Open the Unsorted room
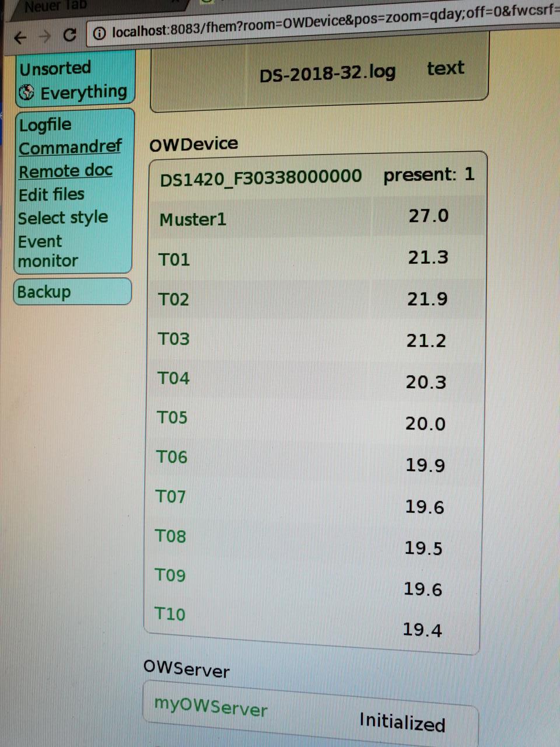The image size is (560, 747). coord(55,68)
